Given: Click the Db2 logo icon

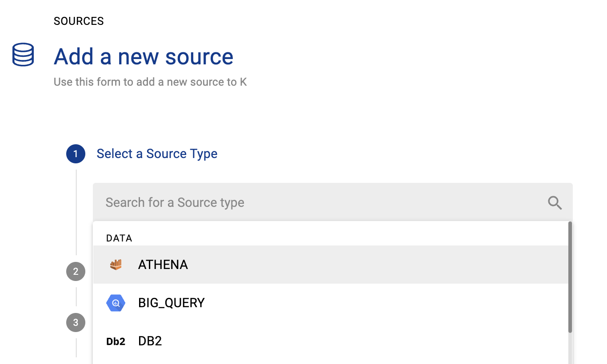Looking at the screenshot, I should tap(116, 341).
